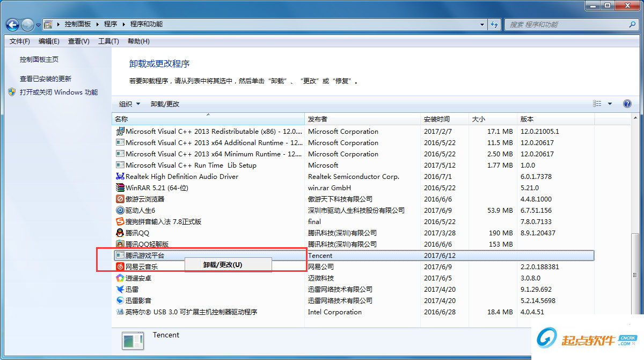
Task: Sort by 安装时间 column header
Action: coord(445,119)
